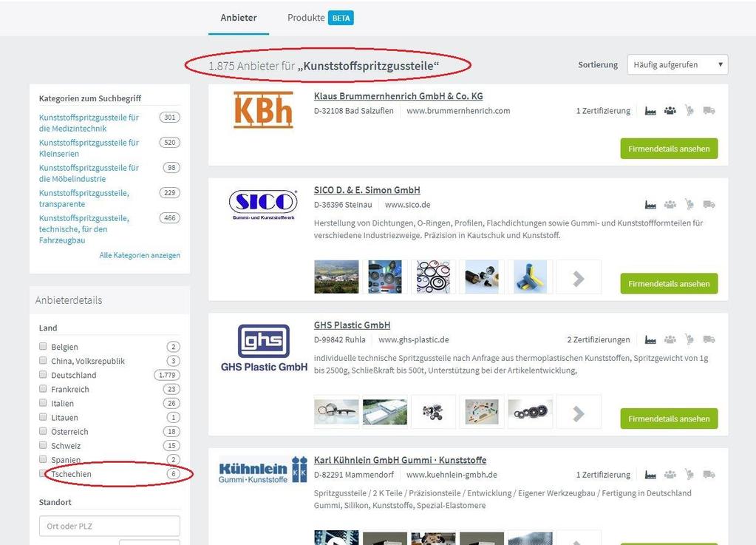Switch to the Anbieter tab
This screenshot has width=756, height=545.
[x=239, y=18]
